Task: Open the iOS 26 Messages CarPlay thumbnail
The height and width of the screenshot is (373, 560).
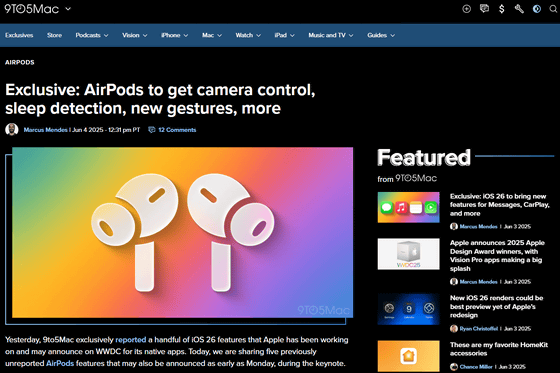Action: click(409, 207)
